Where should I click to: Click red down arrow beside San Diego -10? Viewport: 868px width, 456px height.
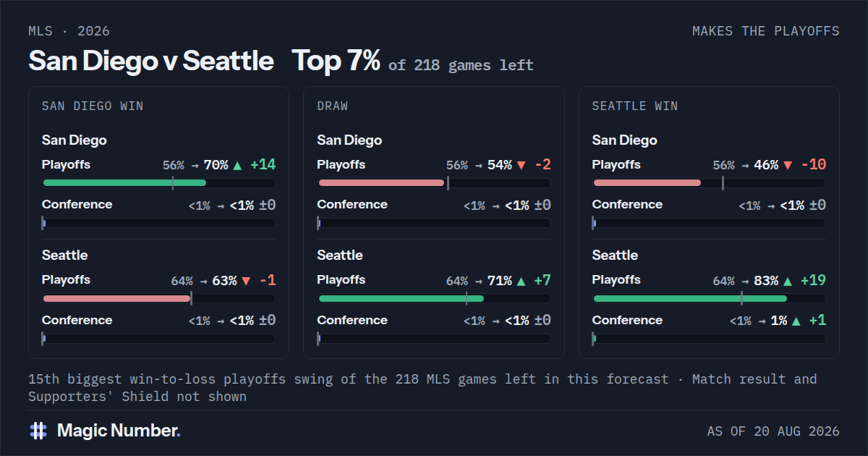click(x=788, y=165)
